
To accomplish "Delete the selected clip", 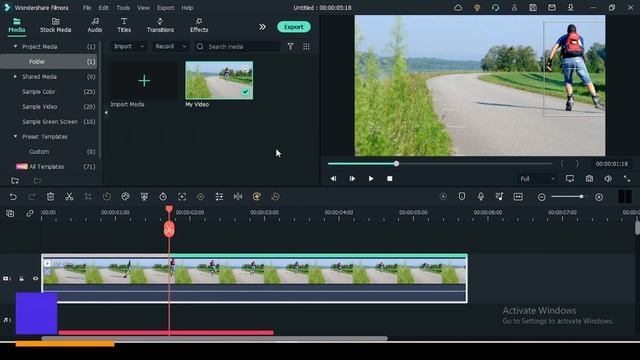I will [x=50, y=197].
